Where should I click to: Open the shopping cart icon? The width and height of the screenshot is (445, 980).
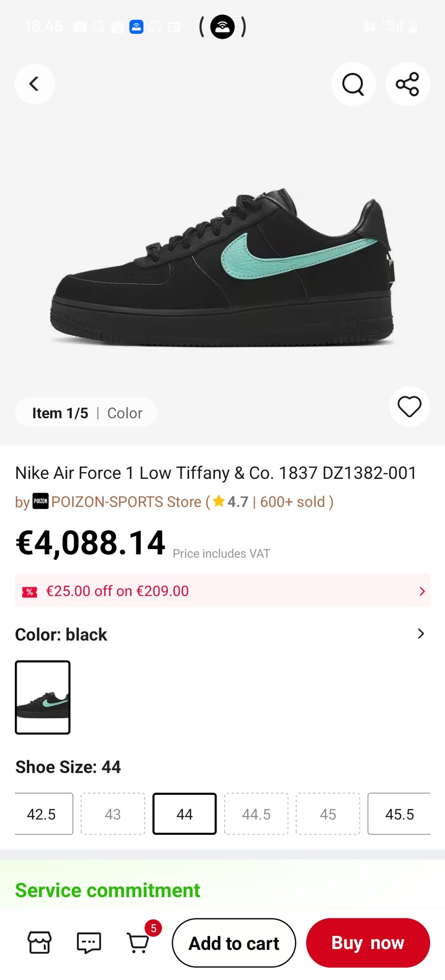pos(138,942)
